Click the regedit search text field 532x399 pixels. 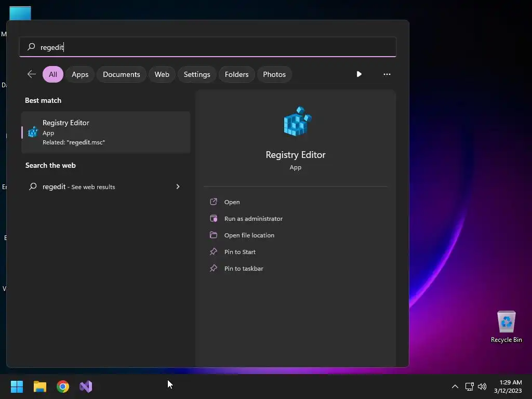pyautogui.click(x=208, y=47)
